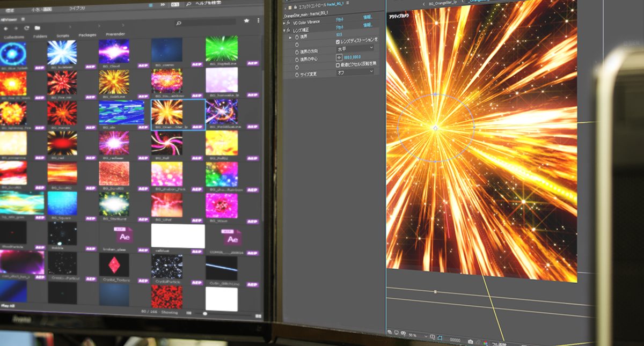Switch to the Folders tab

(x=40, y=36)
